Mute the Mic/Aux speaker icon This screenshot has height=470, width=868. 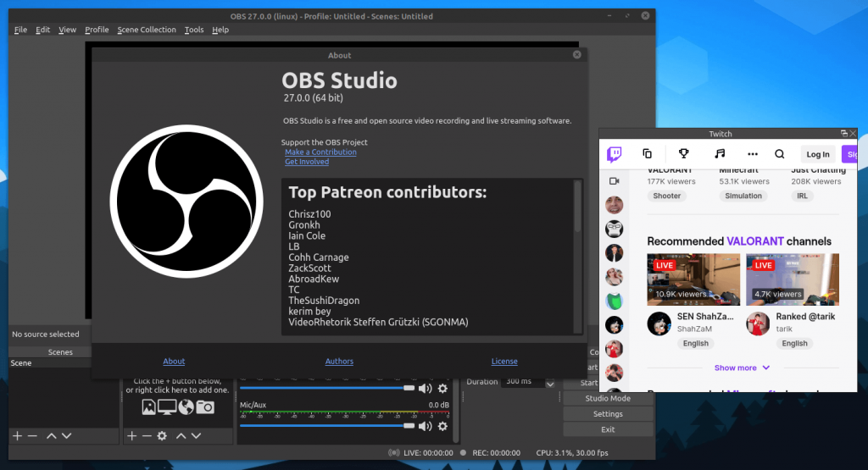[x=425, y=425]
